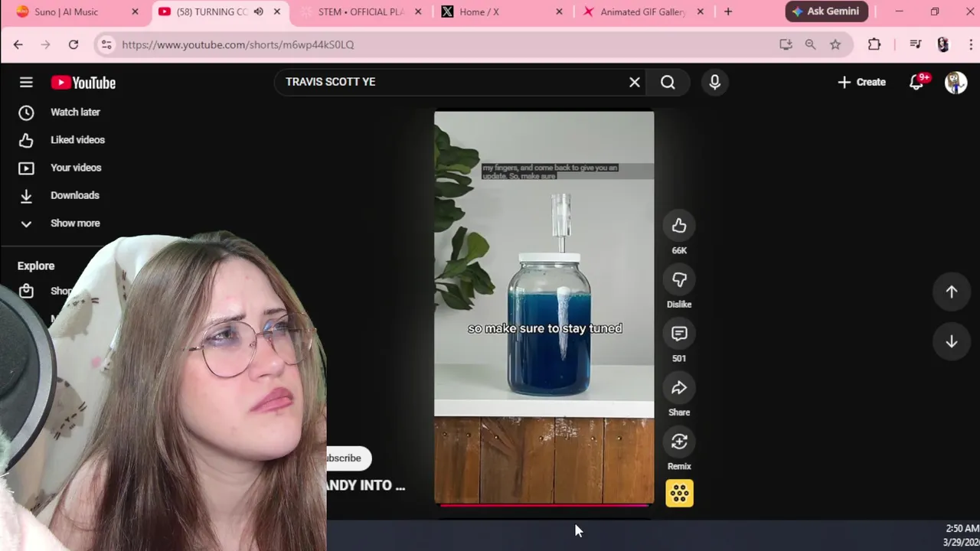Open the yellow sound thumbnail
Image resolution: width=980 pixels, height=551 pixels.
(679, 494)
